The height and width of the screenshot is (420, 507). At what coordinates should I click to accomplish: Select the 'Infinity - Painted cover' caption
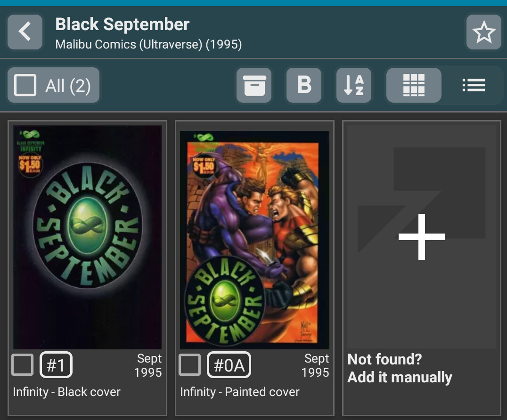[x=239, y=392]
